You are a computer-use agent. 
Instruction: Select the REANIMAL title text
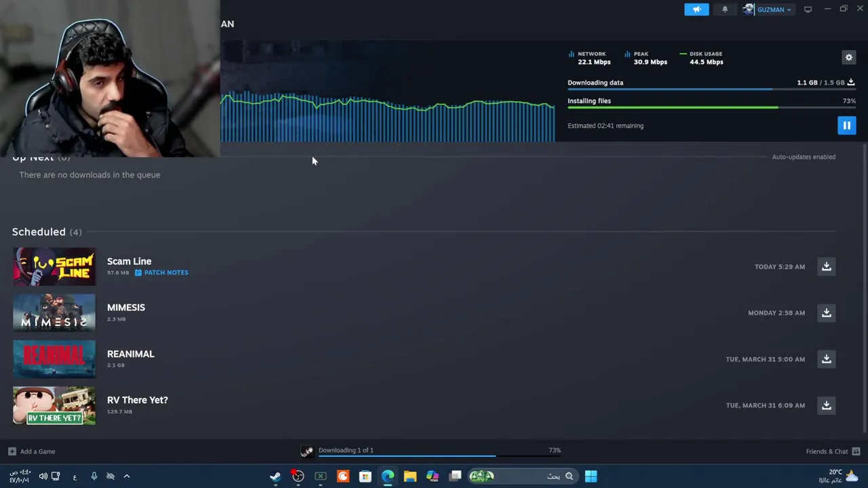[131, 354]
